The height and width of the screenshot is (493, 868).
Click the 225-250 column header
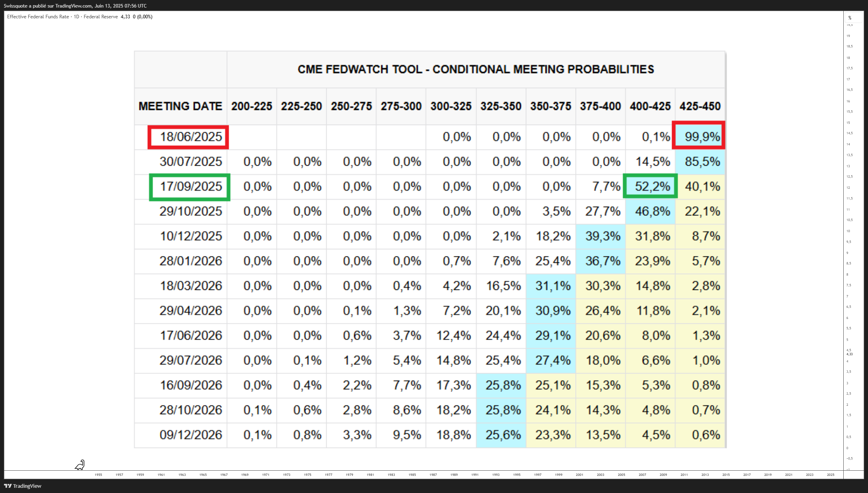click(302, 106)
